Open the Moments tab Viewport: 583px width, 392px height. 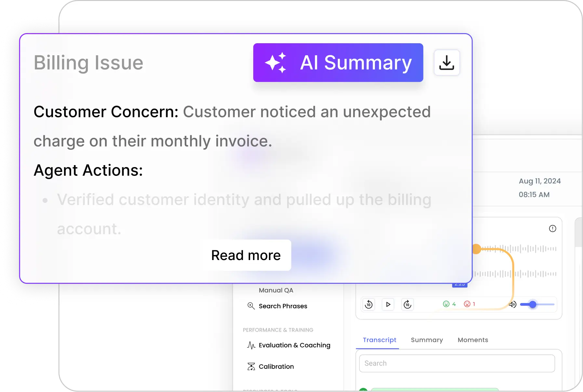pyautogui.click(x=473, y=340)
